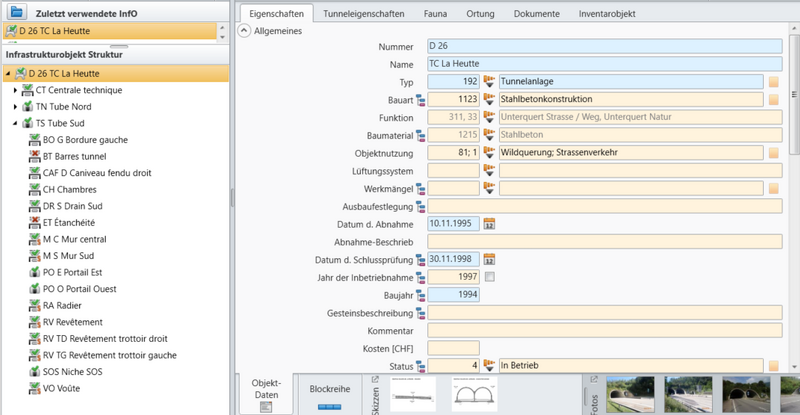Open the Objekt-Daten bottom tab

click(266, 395)
